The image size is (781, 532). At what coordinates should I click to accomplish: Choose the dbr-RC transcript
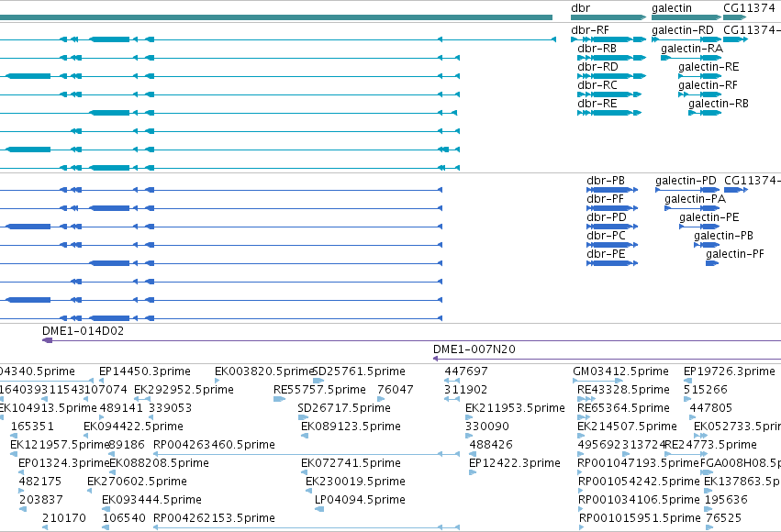[597, 85]
